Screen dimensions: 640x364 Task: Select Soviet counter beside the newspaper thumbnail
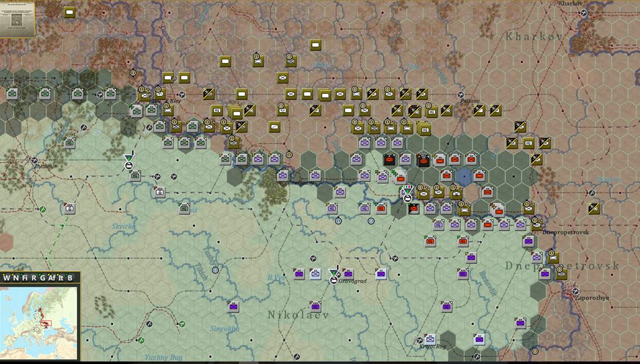click(x=70, y=13)
